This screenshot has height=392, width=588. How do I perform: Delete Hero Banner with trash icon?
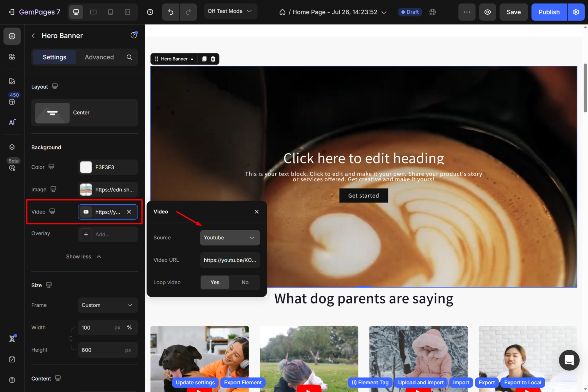pyautogui.click(x=213, y=59)
